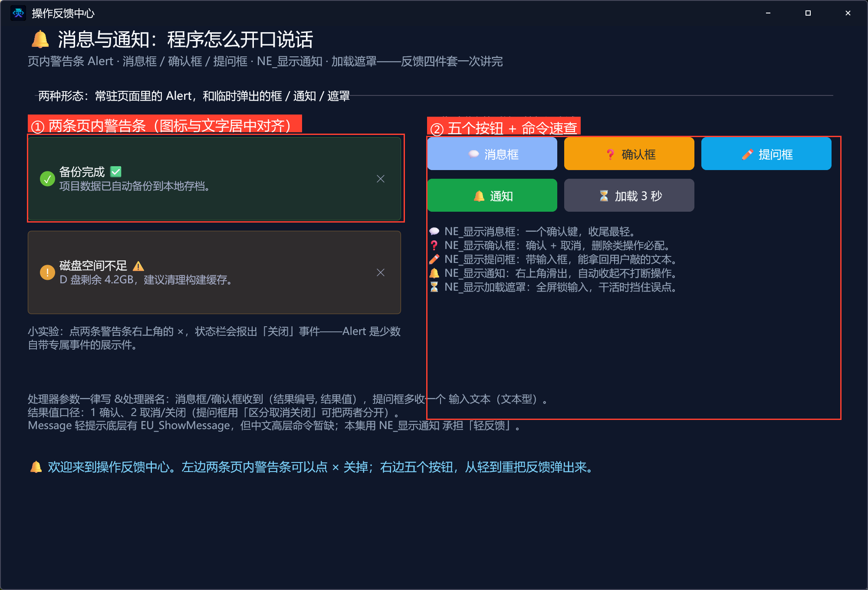The height and width of the screenshot is (590, 868).
Task: Click the green check emoji after 备份完成
Action: pos(116,172)
